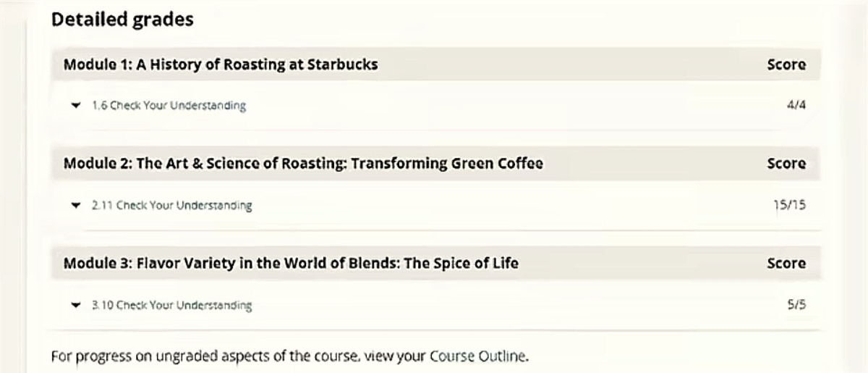Select Module 3: Flavor Variety title
The width and height of the screenshot is (868, 373).
291,264
